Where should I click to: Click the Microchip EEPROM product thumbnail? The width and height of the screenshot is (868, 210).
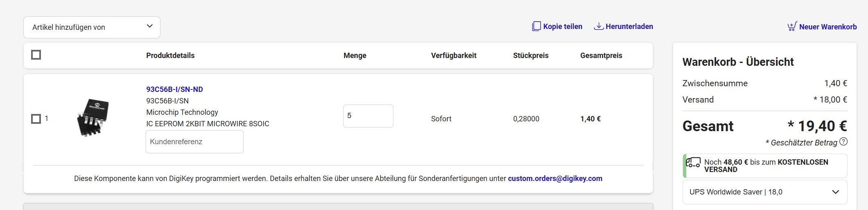coord(93,117)
